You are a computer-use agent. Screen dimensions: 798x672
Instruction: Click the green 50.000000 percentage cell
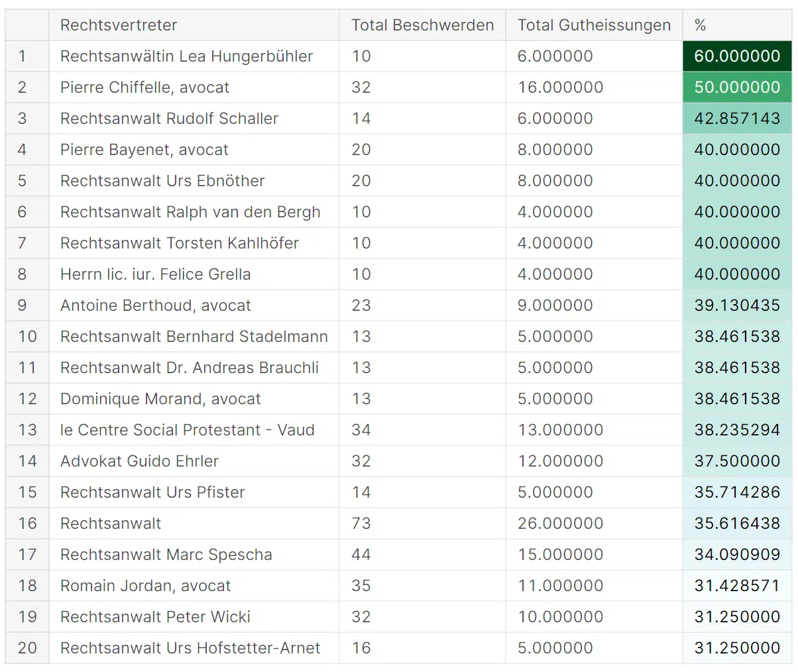pyautogui.click(x=737, y=87)
